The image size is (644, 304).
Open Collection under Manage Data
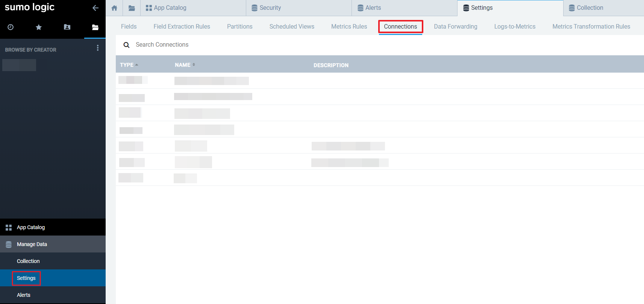tap(28, 261)
